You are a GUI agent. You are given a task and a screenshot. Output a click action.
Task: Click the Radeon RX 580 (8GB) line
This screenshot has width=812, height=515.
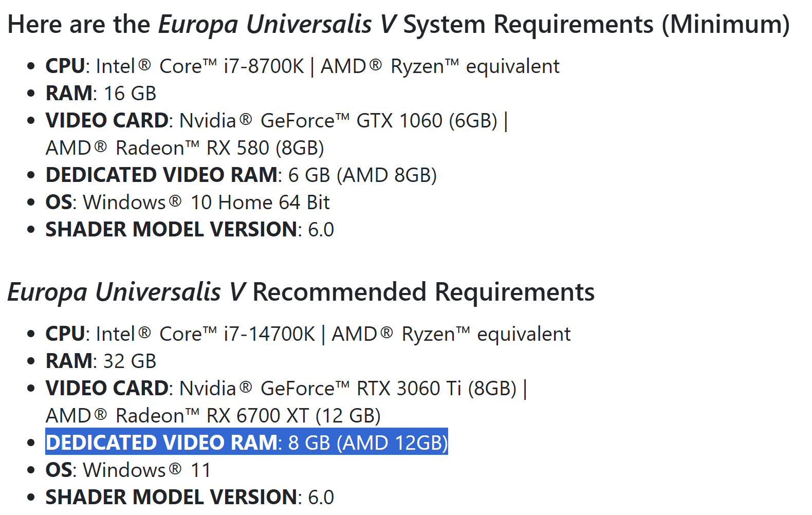184,148
